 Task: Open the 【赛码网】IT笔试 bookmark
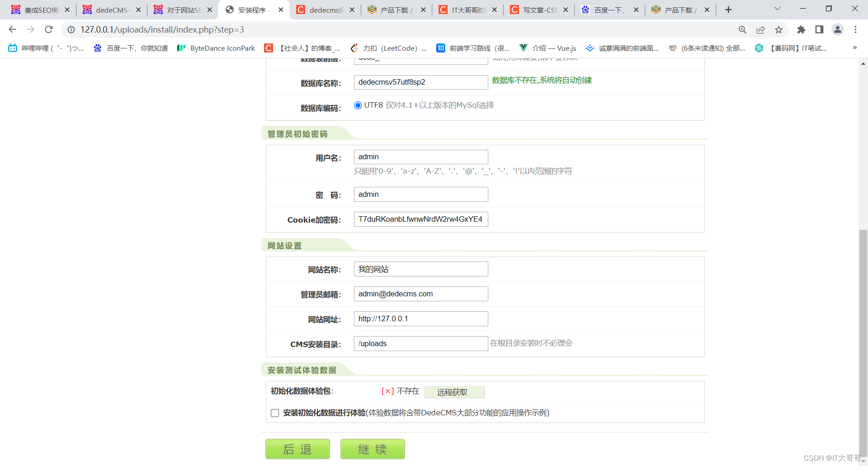(791, 48)
